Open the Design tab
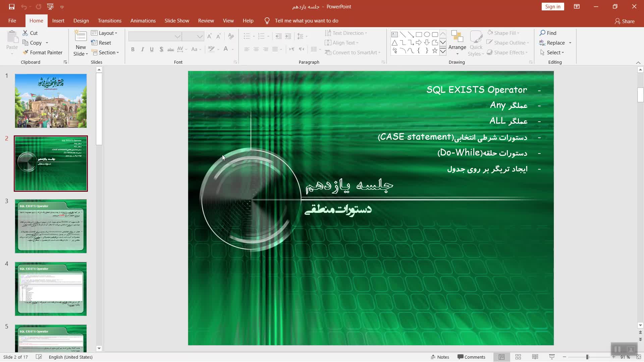This screenshot has width=644, height=362. coord(81,21)
